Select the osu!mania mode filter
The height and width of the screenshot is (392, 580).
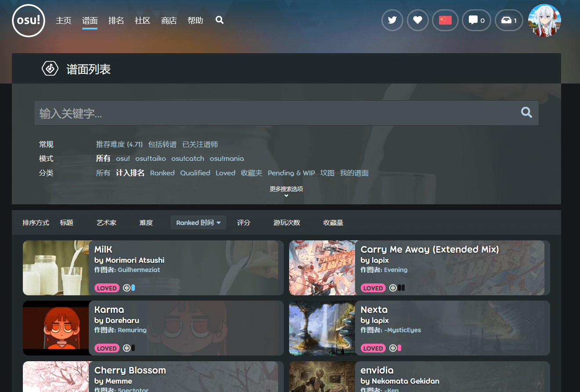[x=227, y=158]
